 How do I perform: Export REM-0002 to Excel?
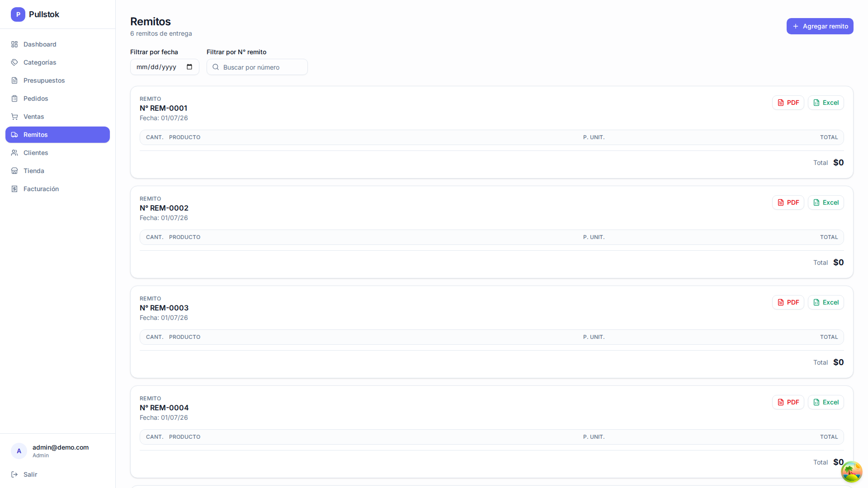[826, 202]
